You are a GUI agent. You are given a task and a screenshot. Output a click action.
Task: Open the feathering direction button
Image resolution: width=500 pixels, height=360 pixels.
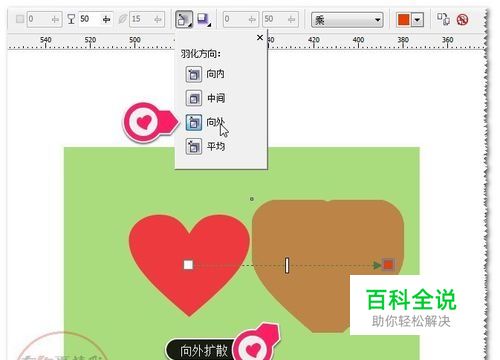184,19
